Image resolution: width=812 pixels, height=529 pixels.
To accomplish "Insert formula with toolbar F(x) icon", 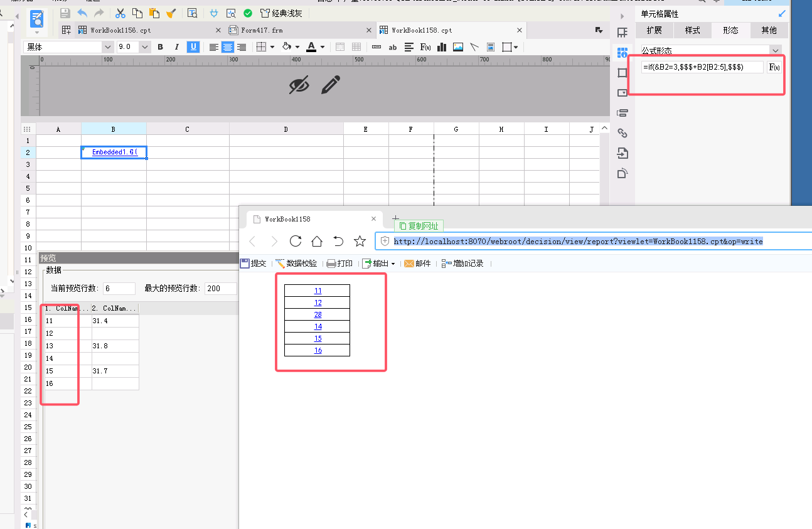I will (425, 47).
